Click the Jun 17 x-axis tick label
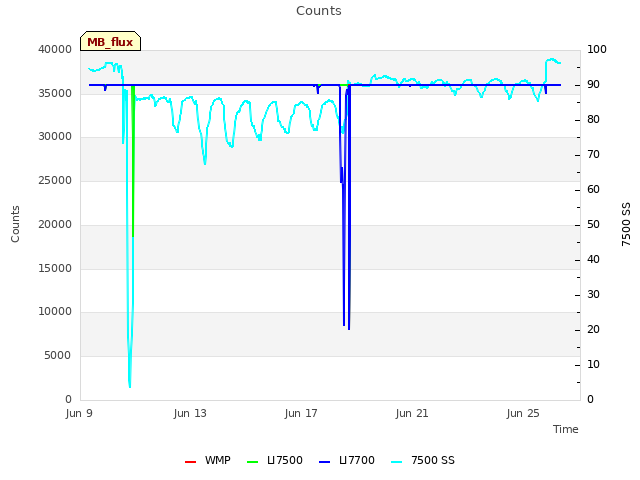Viewport: 640px width, 480px height. (x=301, y=413)
